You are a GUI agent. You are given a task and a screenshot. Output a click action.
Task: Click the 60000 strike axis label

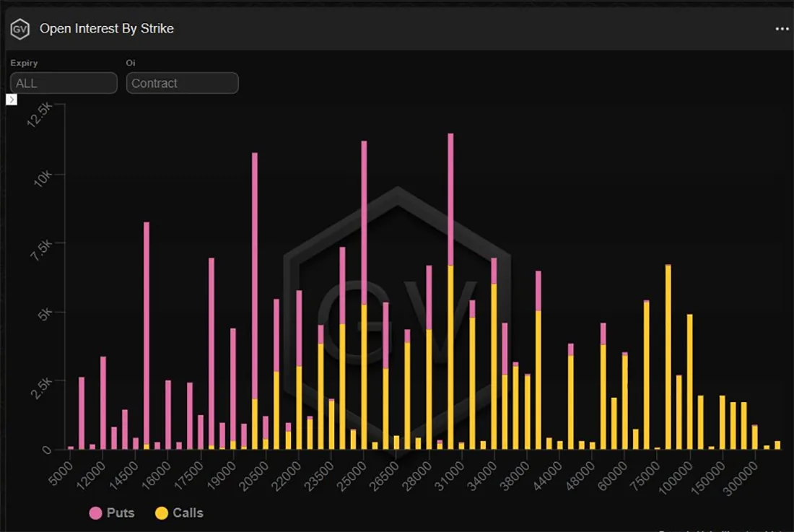click(x=613, y=476)
